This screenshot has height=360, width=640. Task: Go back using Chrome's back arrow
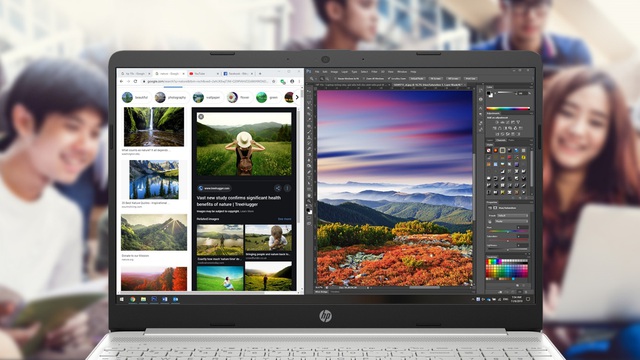[x=121, y=81]
